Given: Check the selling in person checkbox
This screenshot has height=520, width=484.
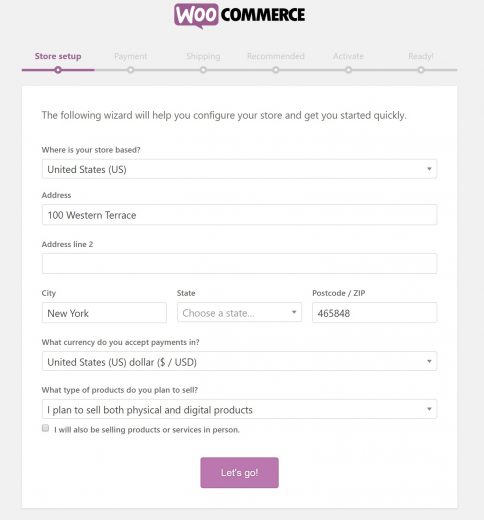Looking at the screenshot, I should (x=45, y=428).
